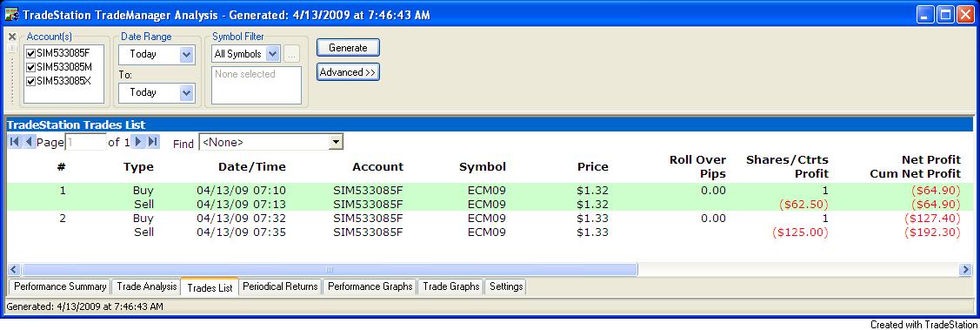This screenshot has width=980, height=330.
Task: Open symbol browse ellipsis button
Action: coord(292,54)
